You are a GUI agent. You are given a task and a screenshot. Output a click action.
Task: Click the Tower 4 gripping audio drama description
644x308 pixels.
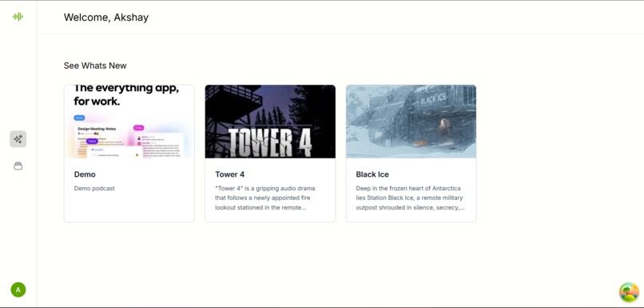pyautogui.click(x=265, y=198)
